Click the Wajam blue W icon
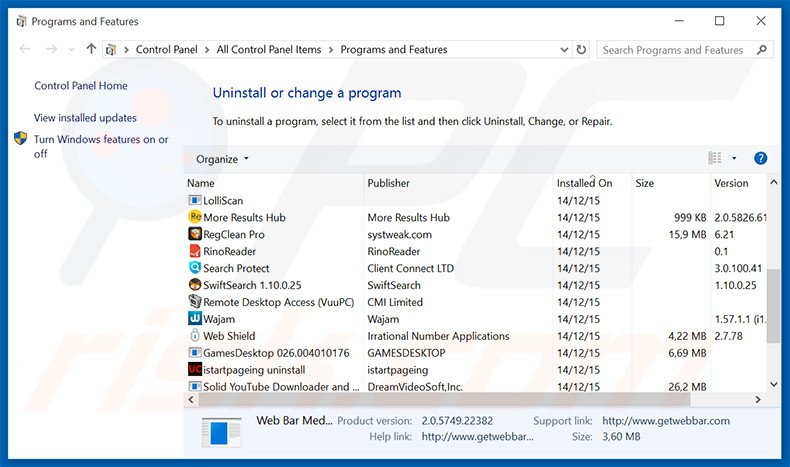This screenshot has height=467, width=790. [x=194, y=319]
